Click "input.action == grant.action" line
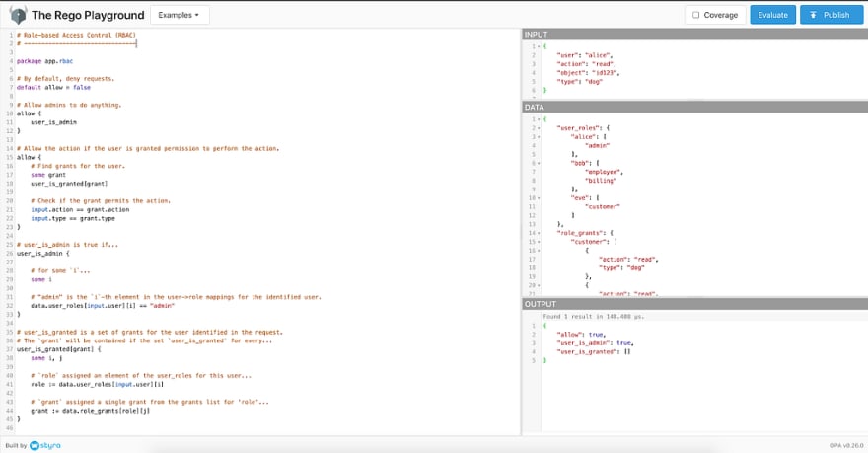 tap(80, 210)
